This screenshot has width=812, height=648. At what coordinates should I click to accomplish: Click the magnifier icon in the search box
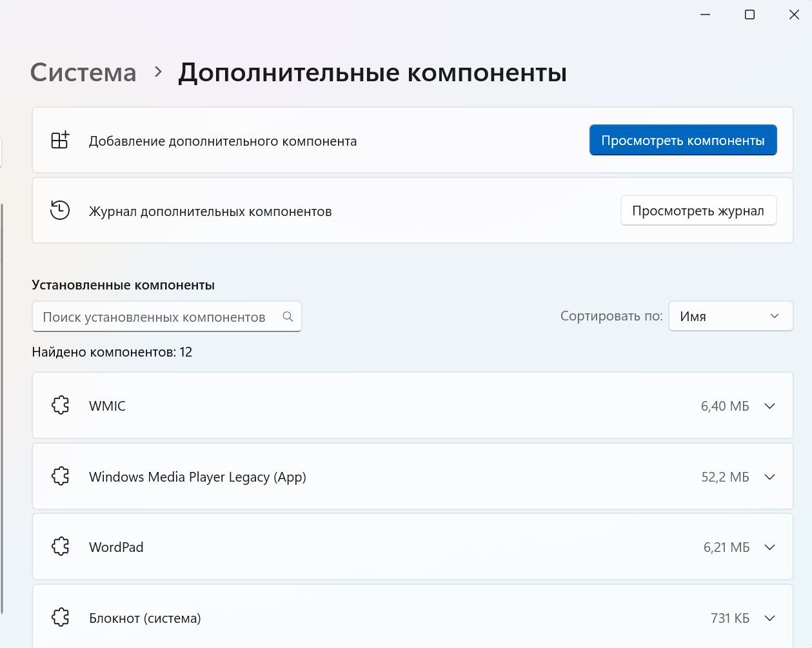click(288, 317)
